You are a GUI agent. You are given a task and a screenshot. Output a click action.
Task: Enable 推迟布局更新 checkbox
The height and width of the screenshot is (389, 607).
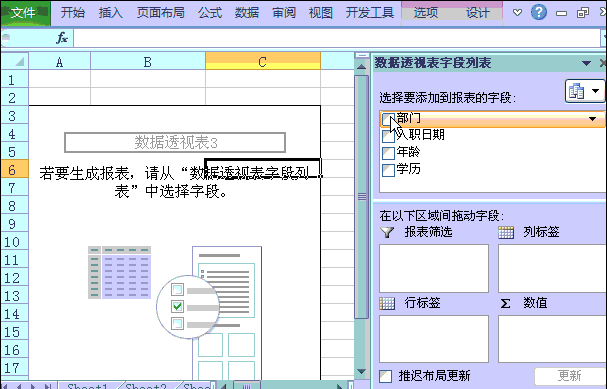(x=385, y=376)
